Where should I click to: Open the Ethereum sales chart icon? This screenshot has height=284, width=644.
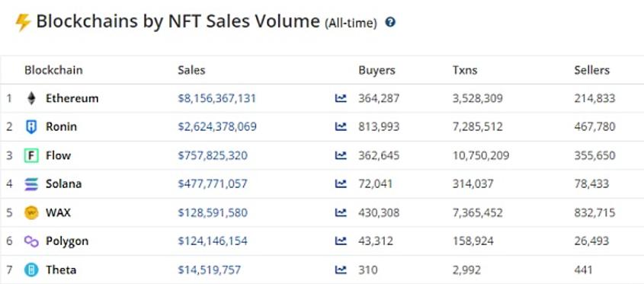pos(341,98)
